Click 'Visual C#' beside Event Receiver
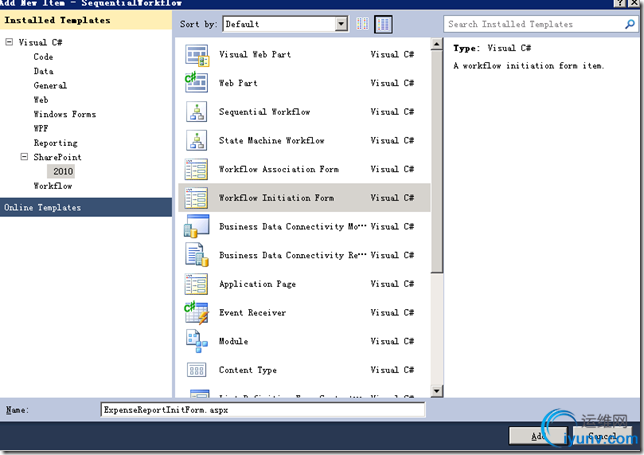Viewport: 644px width, 455px height. coord(392,313)
